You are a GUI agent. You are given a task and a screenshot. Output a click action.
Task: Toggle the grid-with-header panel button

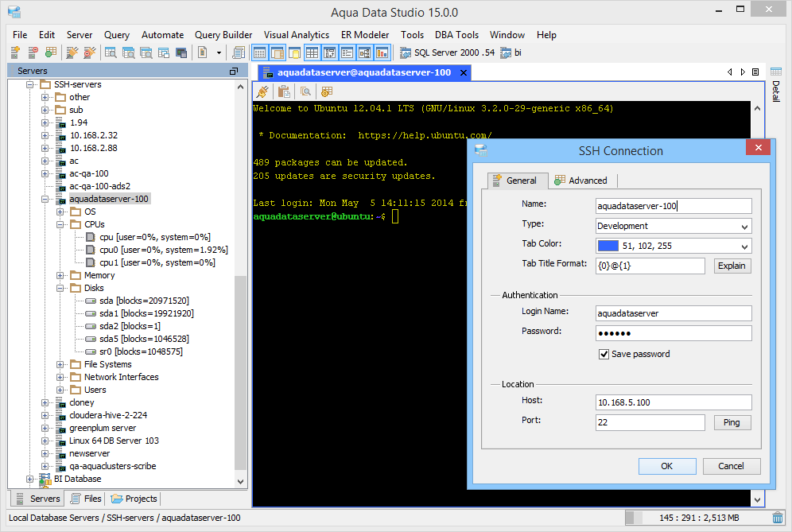(259, 52)
